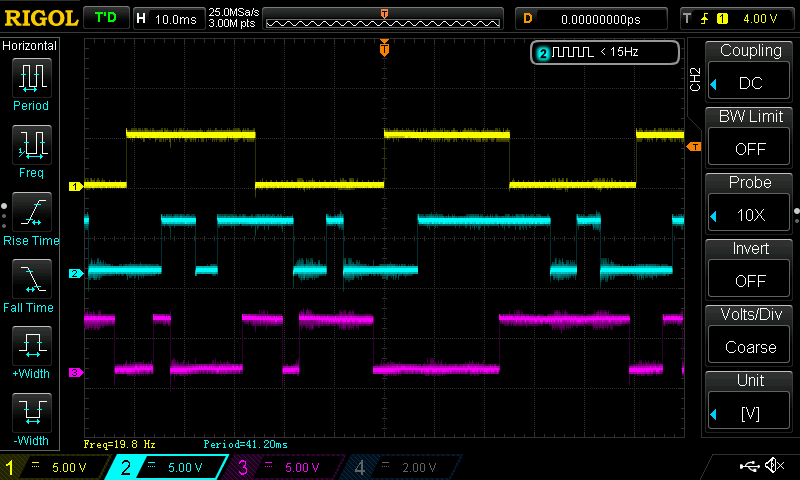Click channel 1 ground level marker
The width and height of the screenshot is (800, 480).
tap(76, 186)
